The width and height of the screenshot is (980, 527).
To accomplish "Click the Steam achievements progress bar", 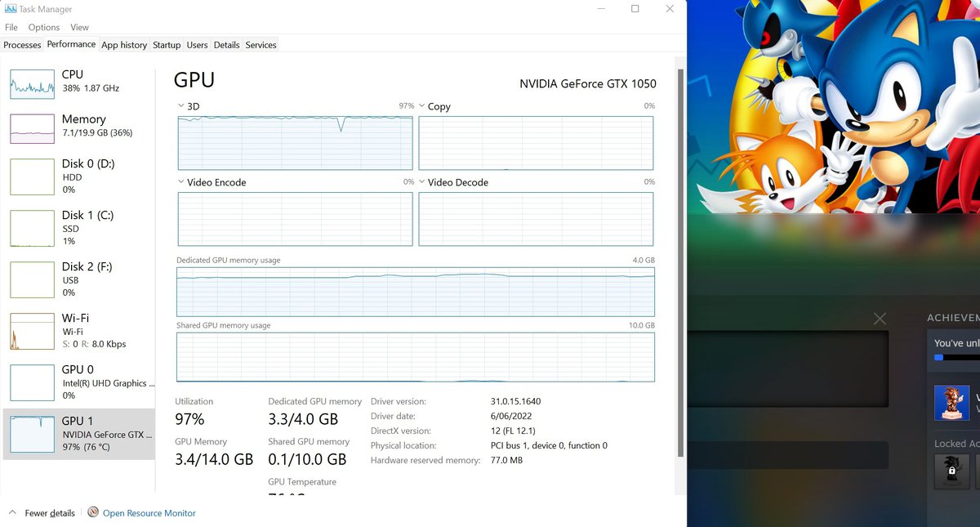I will click(x=957, y=357).
